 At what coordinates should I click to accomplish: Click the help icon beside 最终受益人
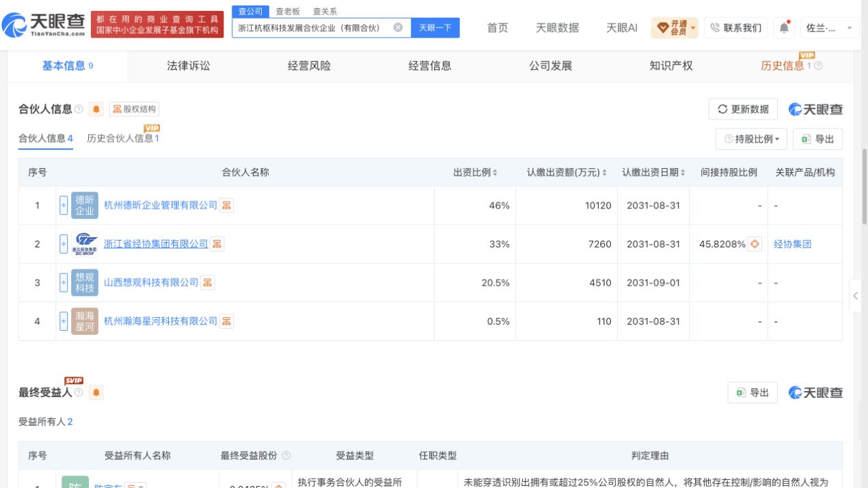point(79,393)
